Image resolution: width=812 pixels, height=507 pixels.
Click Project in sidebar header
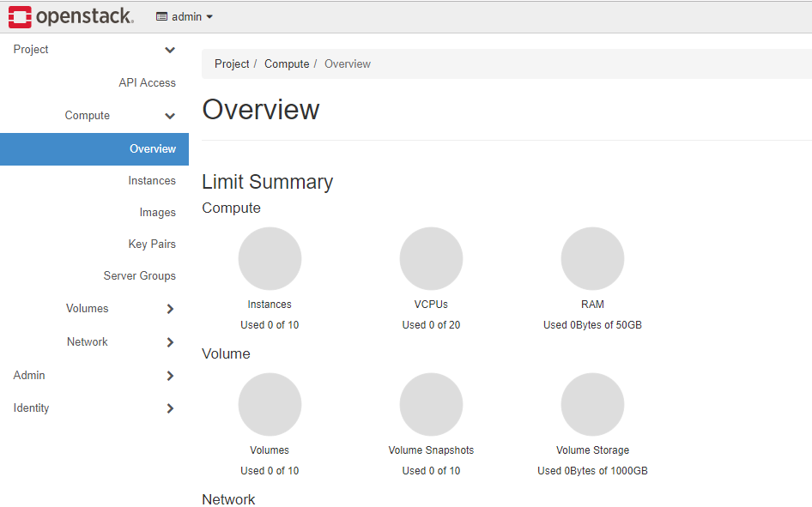(x=31, y=49)
